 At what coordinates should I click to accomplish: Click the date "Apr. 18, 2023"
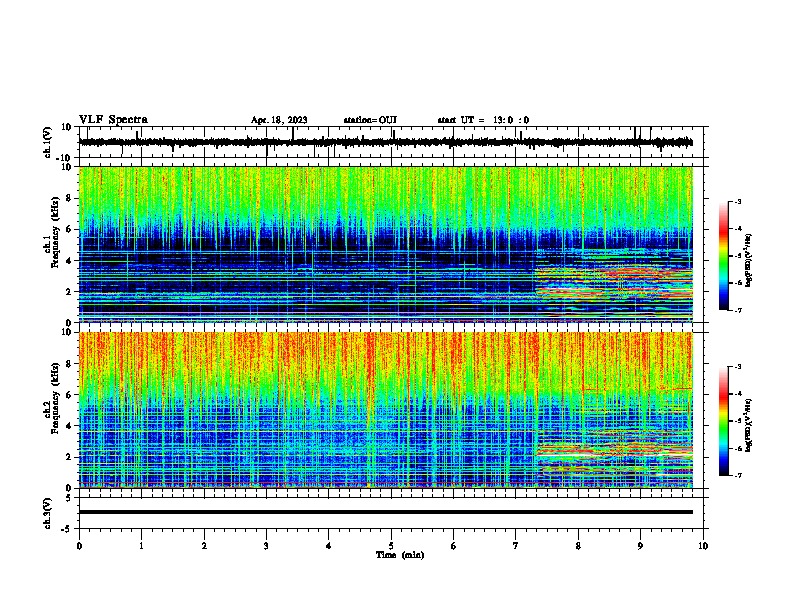pos(279,120)
